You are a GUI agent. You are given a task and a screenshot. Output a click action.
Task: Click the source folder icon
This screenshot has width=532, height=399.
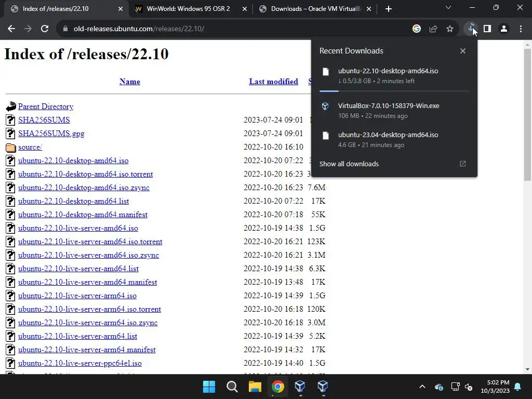click(x=10, y=148)
